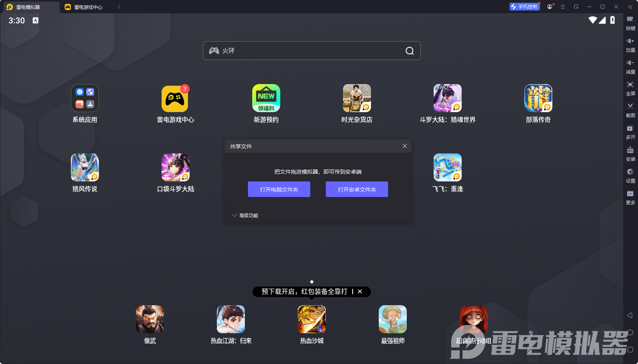Click the 预下载开启，红包装备全靠打 banner text
This screenshot has height=364, width=638.
(304, 291)
